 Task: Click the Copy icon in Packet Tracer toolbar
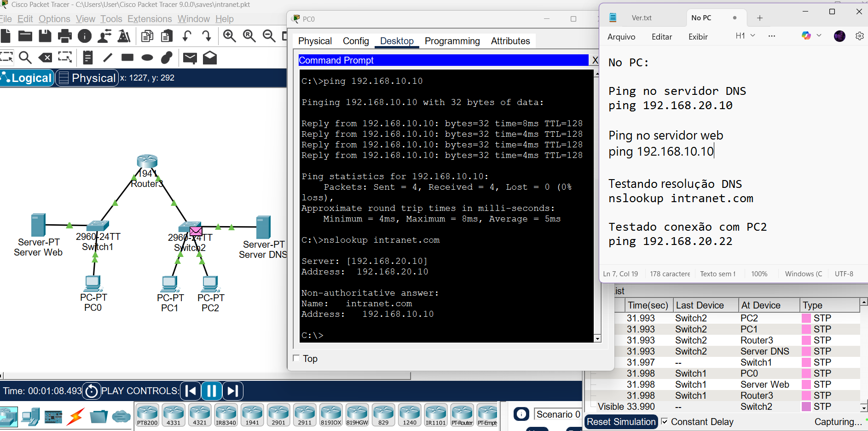tap(147, 36)
